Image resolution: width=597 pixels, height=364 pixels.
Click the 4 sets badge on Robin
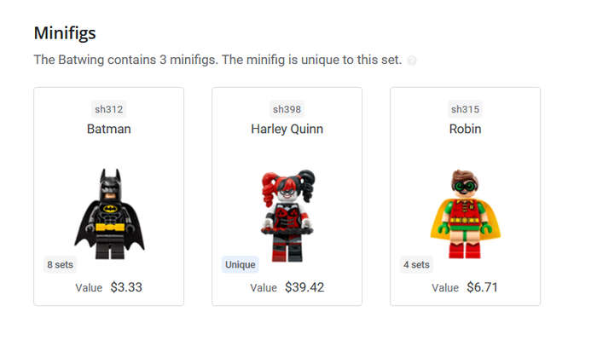pos(416,264)
